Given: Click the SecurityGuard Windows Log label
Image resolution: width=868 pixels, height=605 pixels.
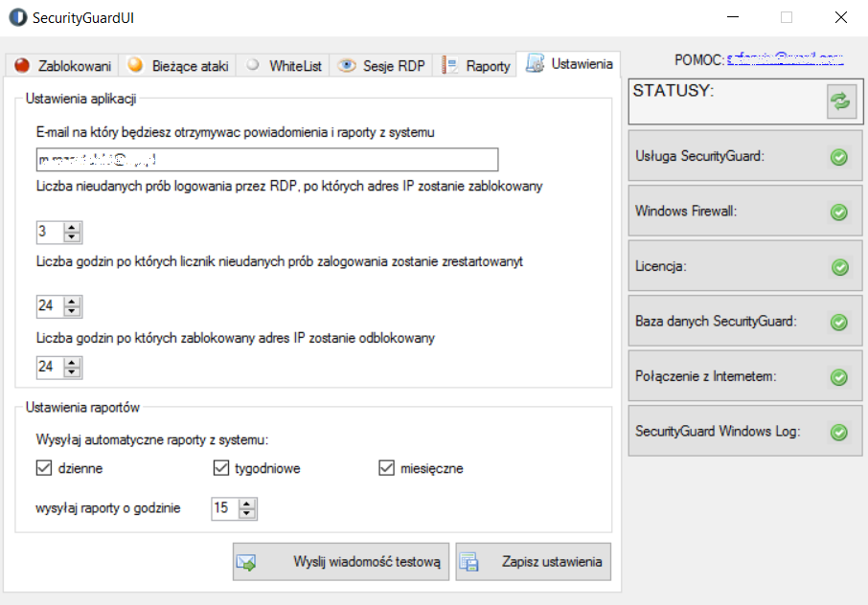Looking at the screenshot, I should click(x=718, y=432).
